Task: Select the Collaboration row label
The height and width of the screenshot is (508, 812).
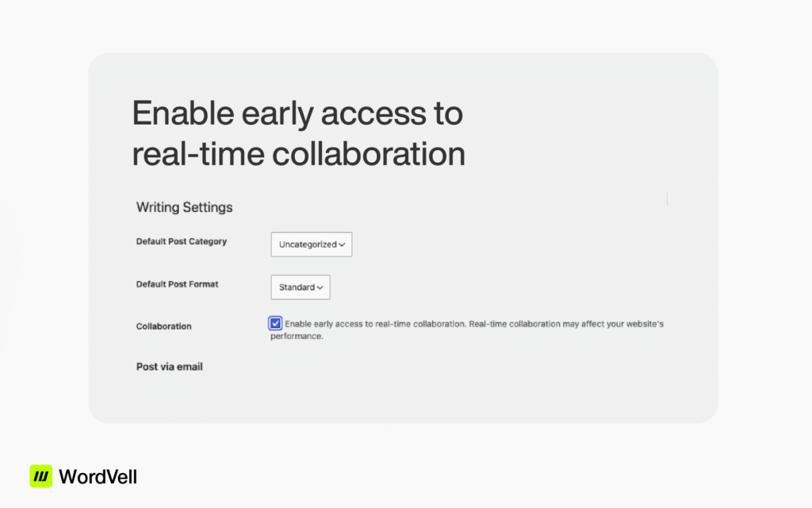Action: (163, 326)
